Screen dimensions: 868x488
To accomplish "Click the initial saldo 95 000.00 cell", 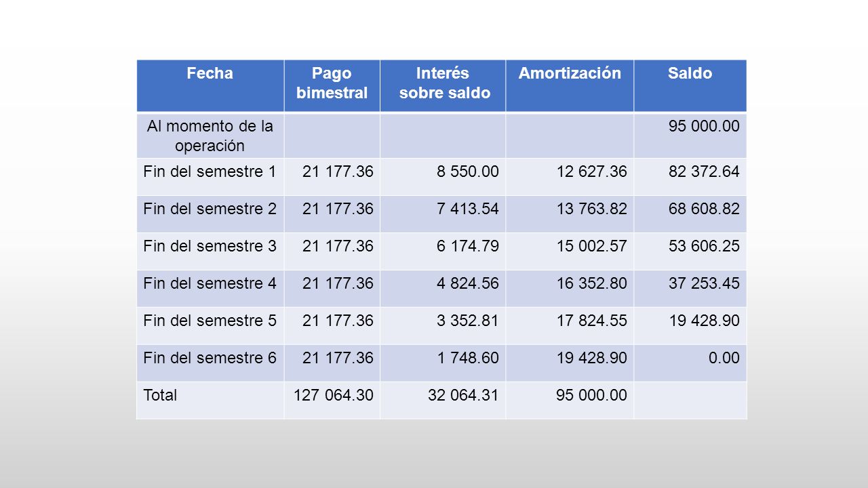I will pos(690,135).
